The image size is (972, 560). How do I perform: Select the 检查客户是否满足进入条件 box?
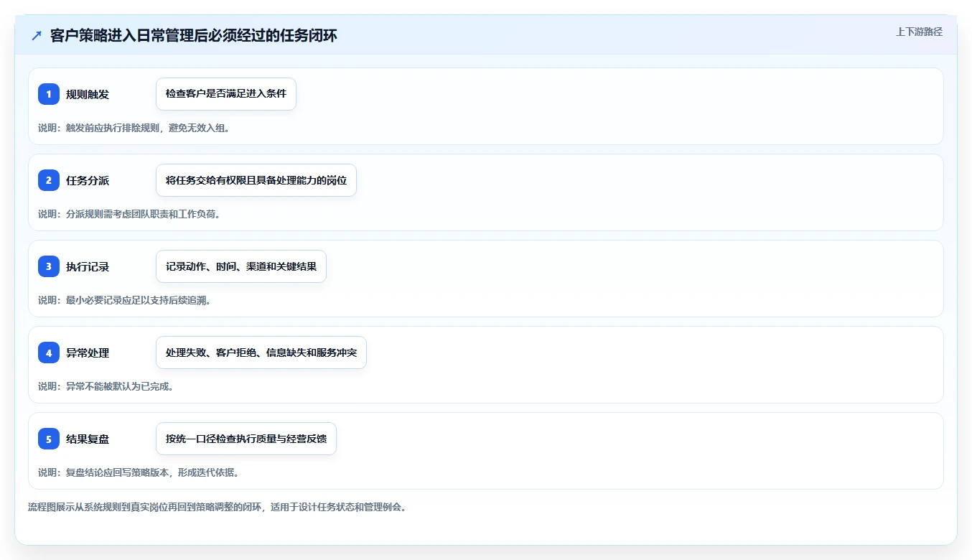(x=226, y=94)
